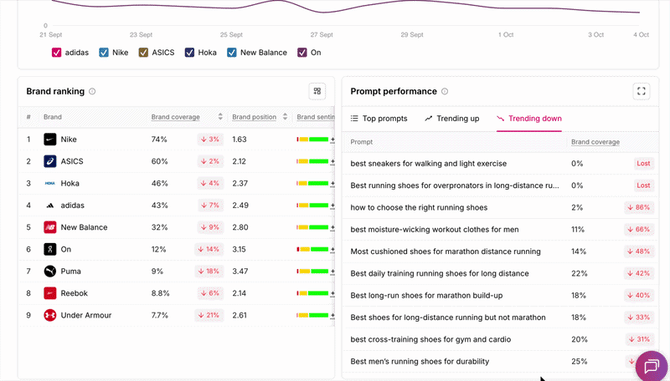Open the chat support bubble
Viewport: 670px width, 381px height.
(x=652, y=366)
